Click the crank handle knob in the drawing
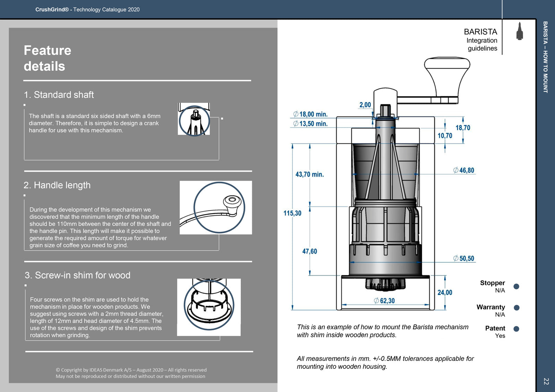Image resolution: width=555 pixels, height=392 pixels. 447,77
